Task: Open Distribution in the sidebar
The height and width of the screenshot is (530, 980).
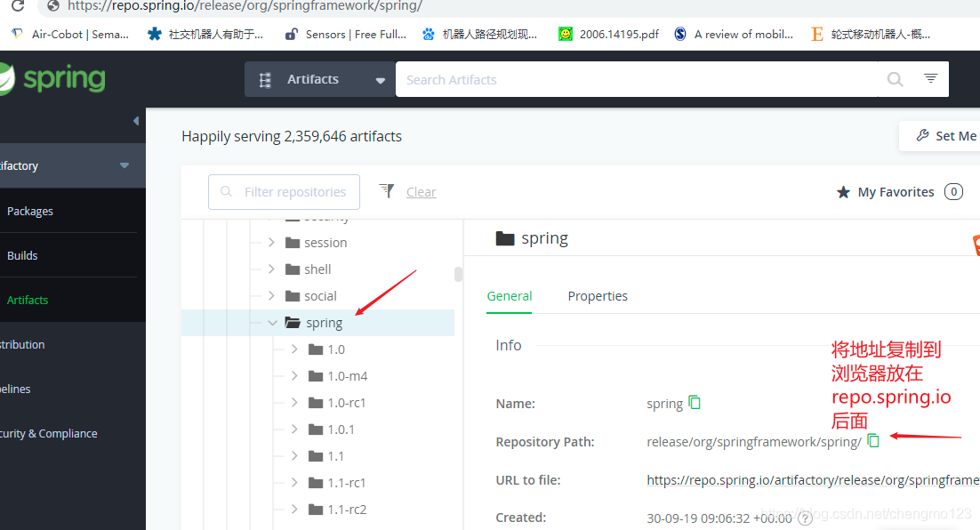Action: pyautogui.click(x=22, y=344)
